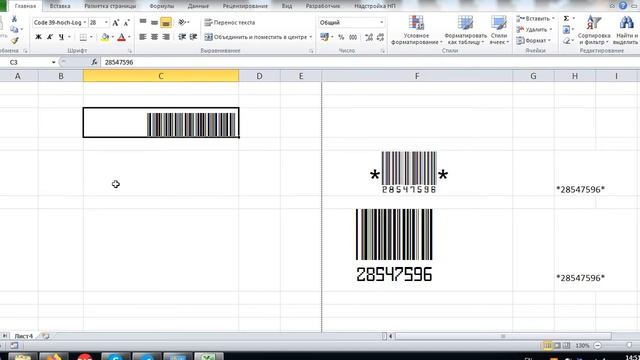This screenshot has width=640, height=360.
Task: Switch to Разметка страницы tab
Action: tap(110, 6)
